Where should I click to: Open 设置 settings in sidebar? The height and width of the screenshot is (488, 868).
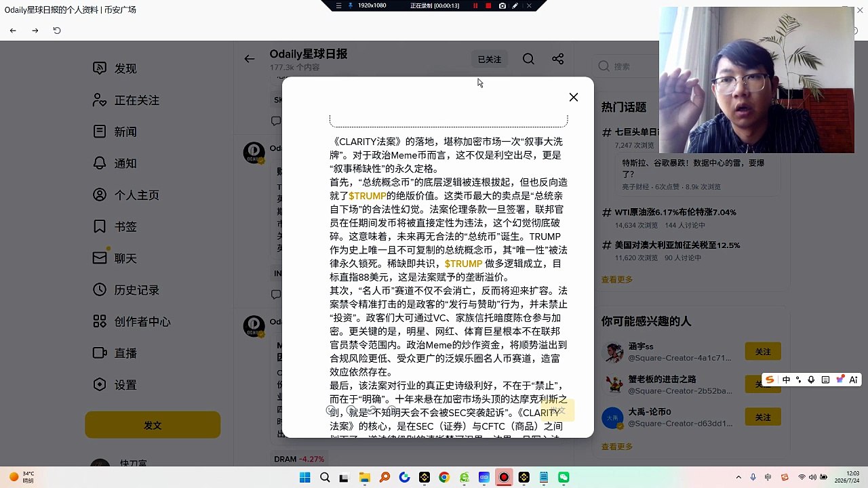tap(115, 385)
